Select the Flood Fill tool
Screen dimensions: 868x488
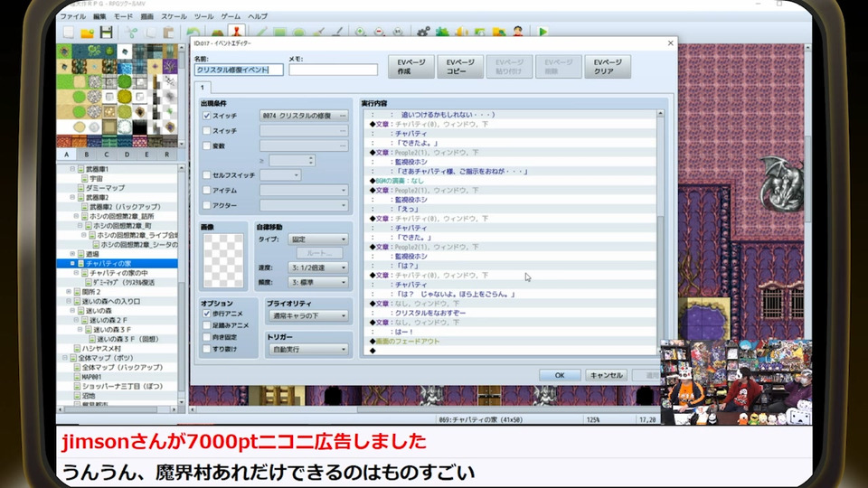pos(318,33)
